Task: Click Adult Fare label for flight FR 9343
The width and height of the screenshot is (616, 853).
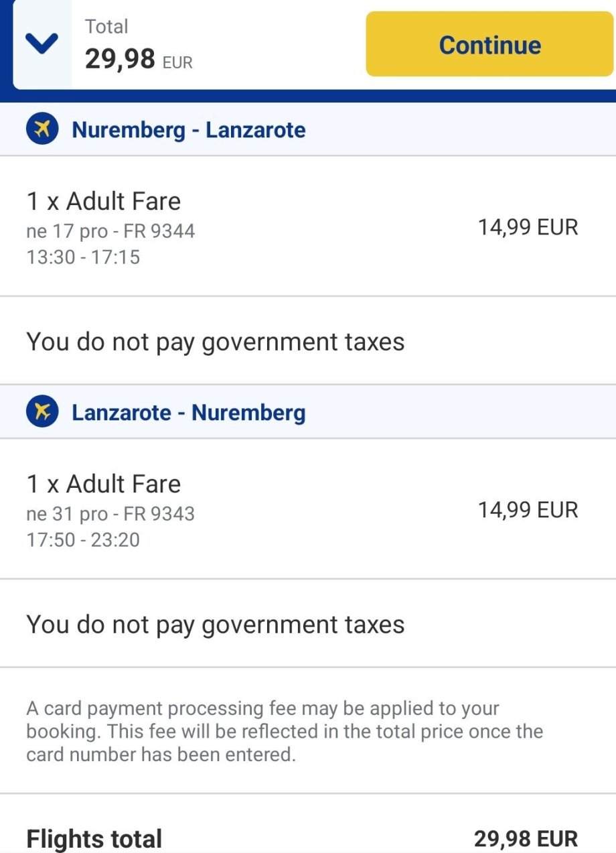Action: coord(104,484)
